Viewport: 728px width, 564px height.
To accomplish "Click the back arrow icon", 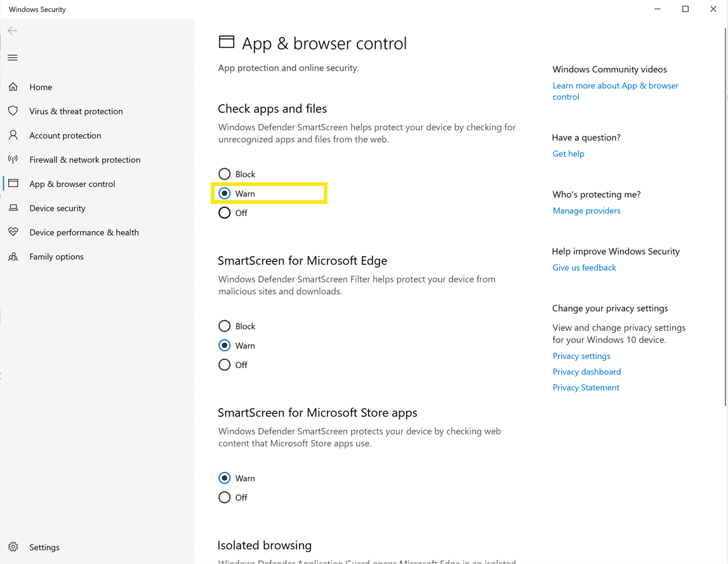I will click(x=13, y=30).
